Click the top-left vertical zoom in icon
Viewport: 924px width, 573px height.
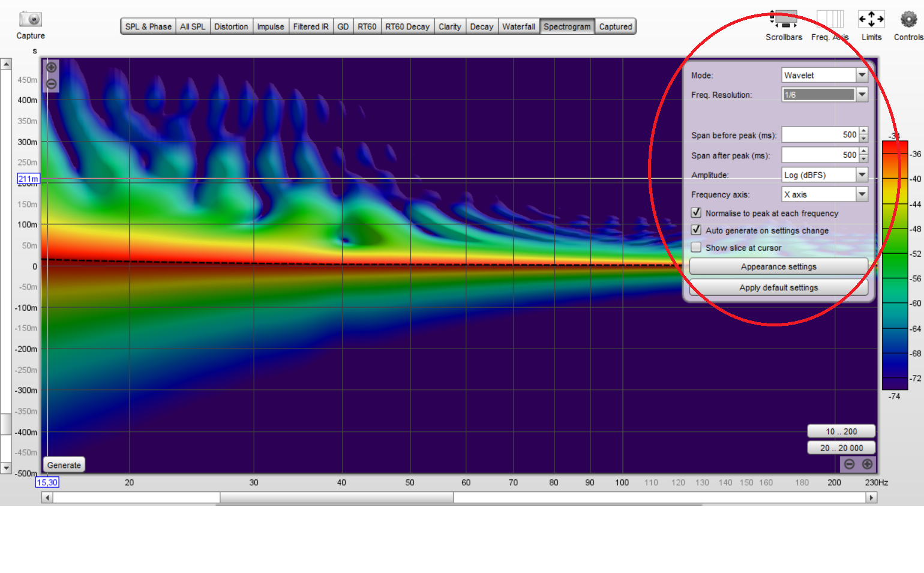click(52, 67)
